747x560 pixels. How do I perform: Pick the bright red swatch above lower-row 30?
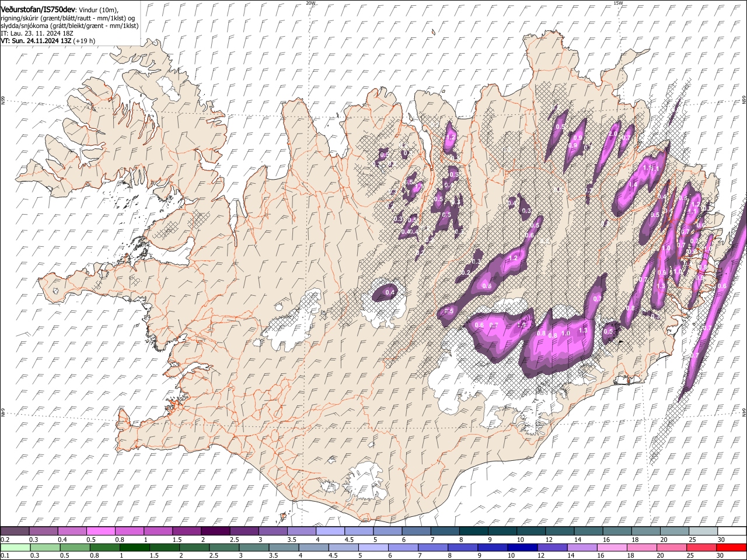coord(732,547)
